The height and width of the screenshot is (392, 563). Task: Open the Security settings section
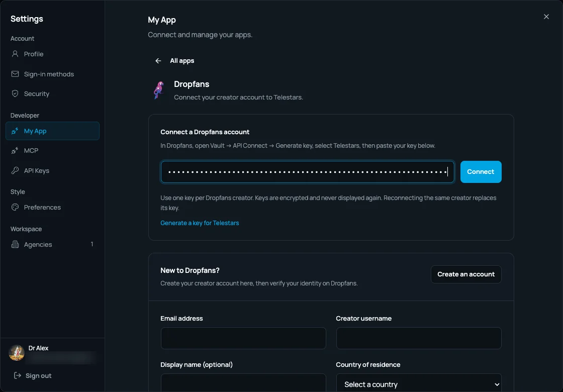coord(52,93)
